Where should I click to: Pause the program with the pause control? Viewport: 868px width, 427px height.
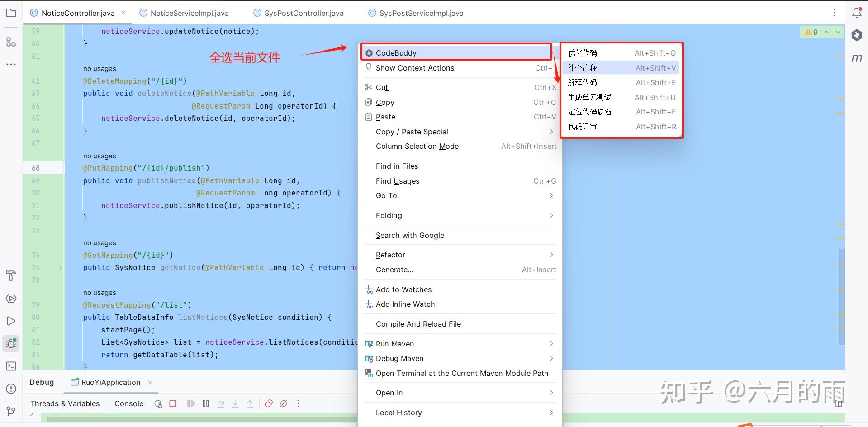pos(206,403)
